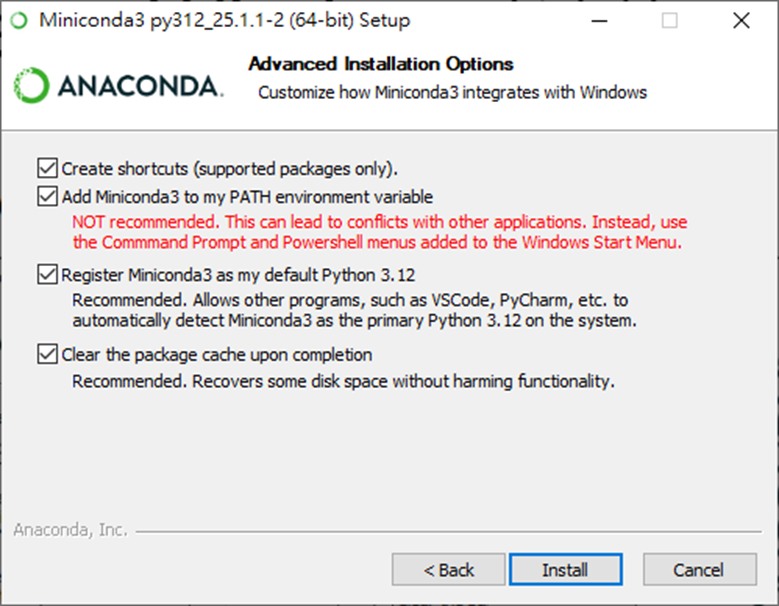Click the Miniconda3 title bar icon
Screen dimensions: 779x606
coord(17,20)
